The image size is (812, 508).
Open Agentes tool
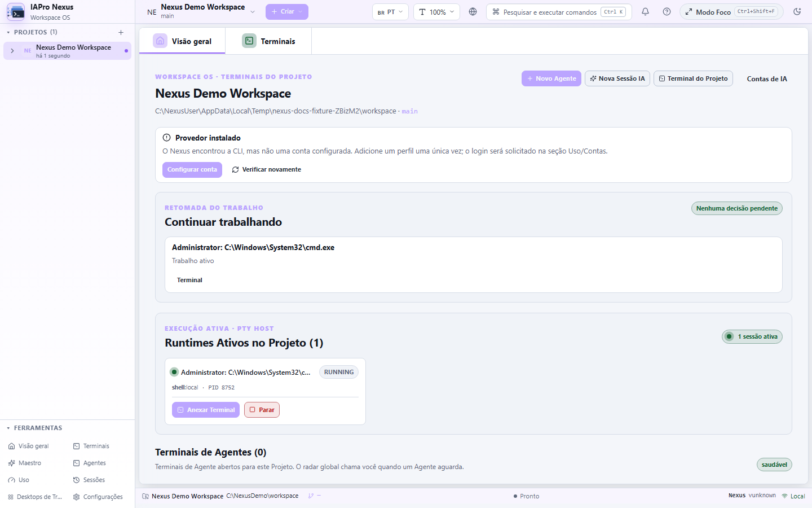[x=90, y=463]
